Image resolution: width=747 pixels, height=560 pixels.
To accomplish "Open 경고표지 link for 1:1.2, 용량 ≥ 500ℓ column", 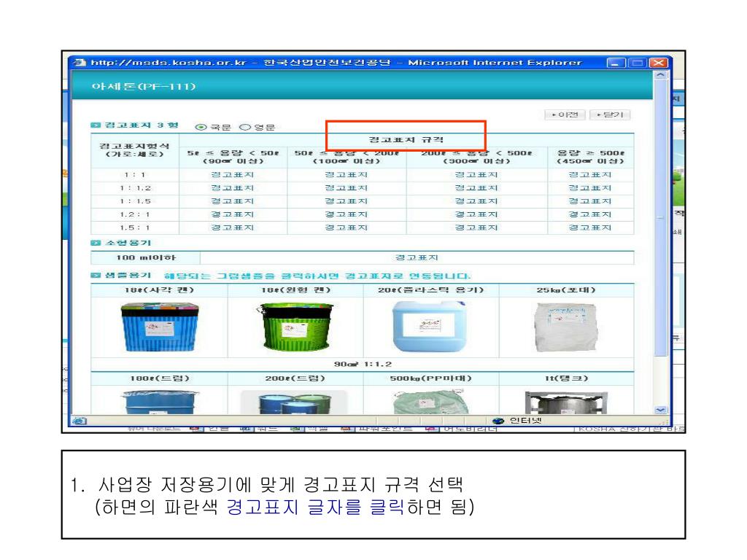I will click(590, 188).
